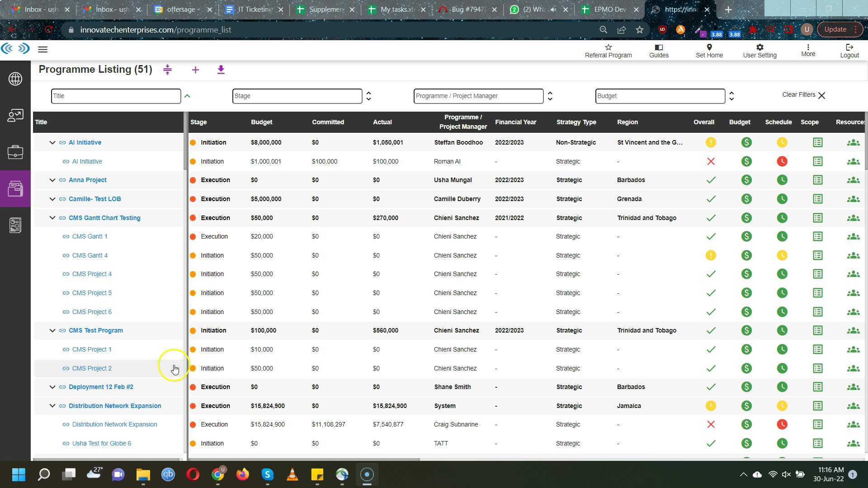
Task: Type in the Title filter field
Action: click(x=116, y=96)
